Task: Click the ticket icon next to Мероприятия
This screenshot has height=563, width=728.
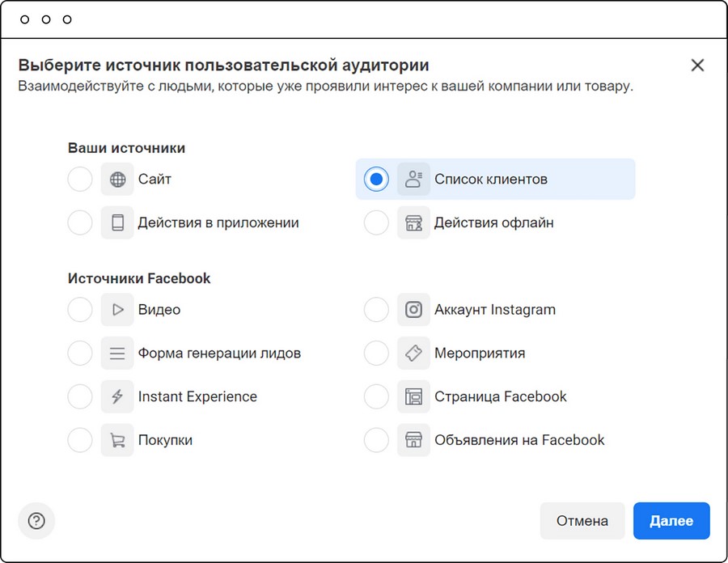Action: click(x=413, y=353)
